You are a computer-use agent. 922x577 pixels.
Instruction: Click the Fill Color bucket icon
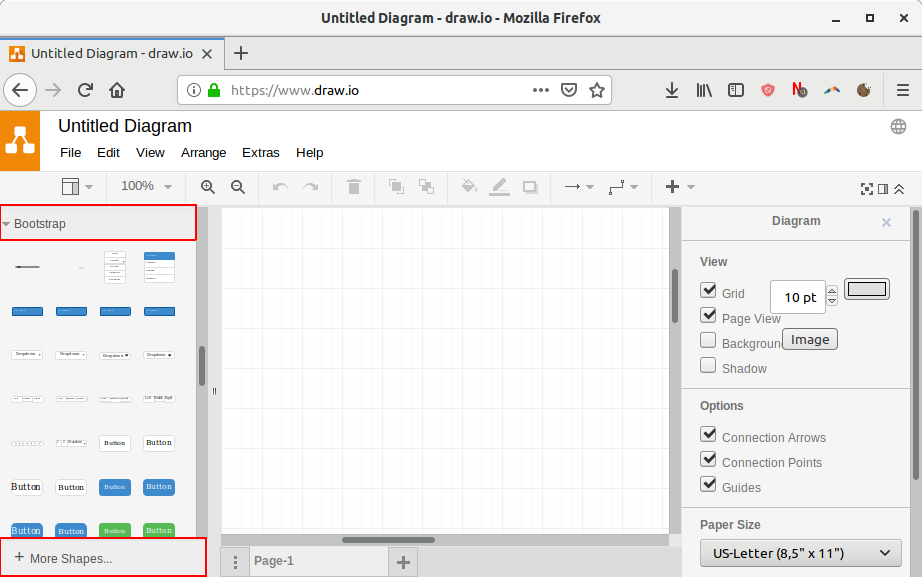tap(469, 187)
